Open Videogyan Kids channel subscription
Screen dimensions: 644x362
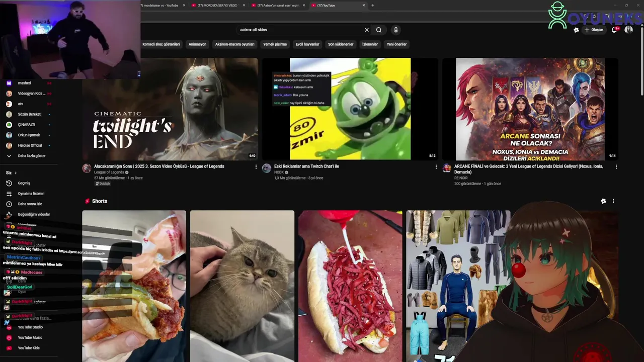30,94
